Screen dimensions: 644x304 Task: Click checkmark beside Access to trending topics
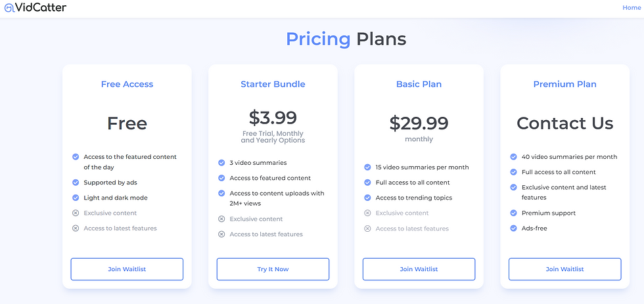[367, 198]
